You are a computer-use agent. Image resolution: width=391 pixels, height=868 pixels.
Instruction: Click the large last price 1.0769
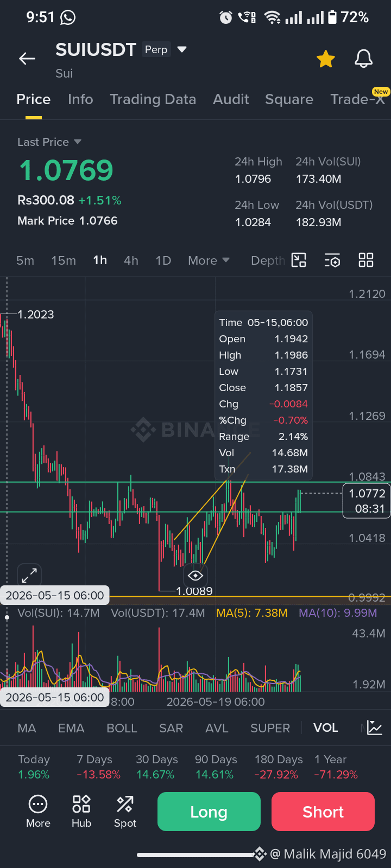pos(66,170)
